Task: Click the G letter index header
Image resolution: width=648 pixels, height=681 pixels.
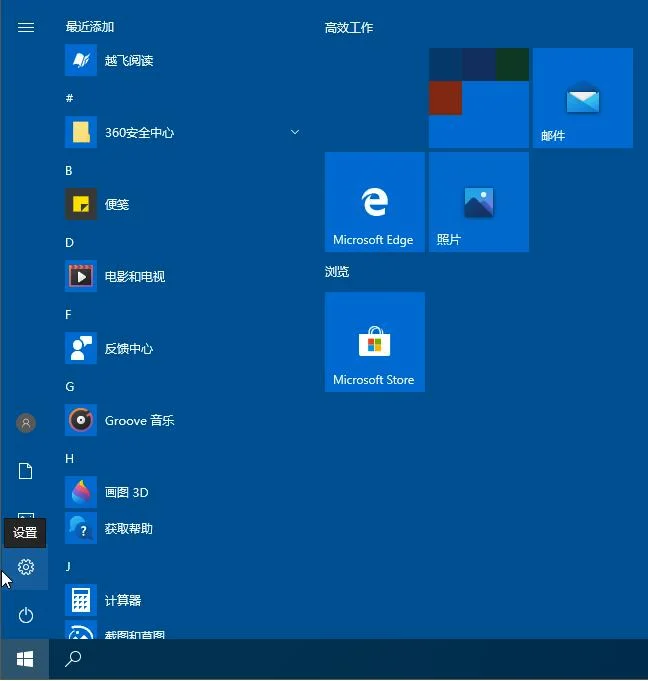Action: (x=69, y=387)
